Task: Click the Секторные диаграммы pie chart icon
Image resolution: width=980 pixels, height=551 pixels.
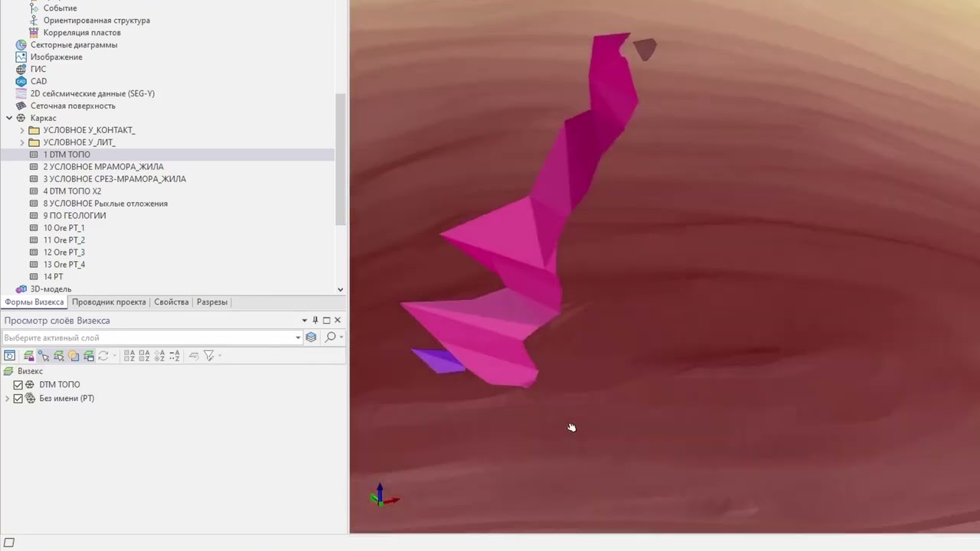Action: click(21, 44)
